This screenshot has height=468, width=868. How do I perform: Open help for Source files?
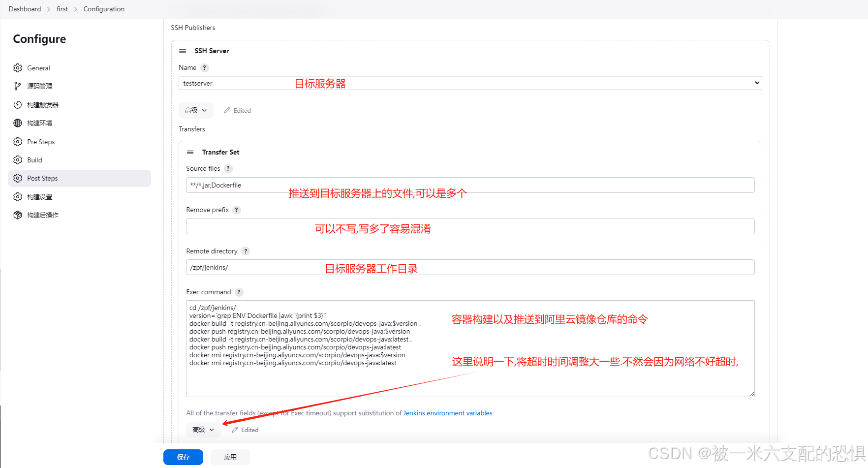228,169
